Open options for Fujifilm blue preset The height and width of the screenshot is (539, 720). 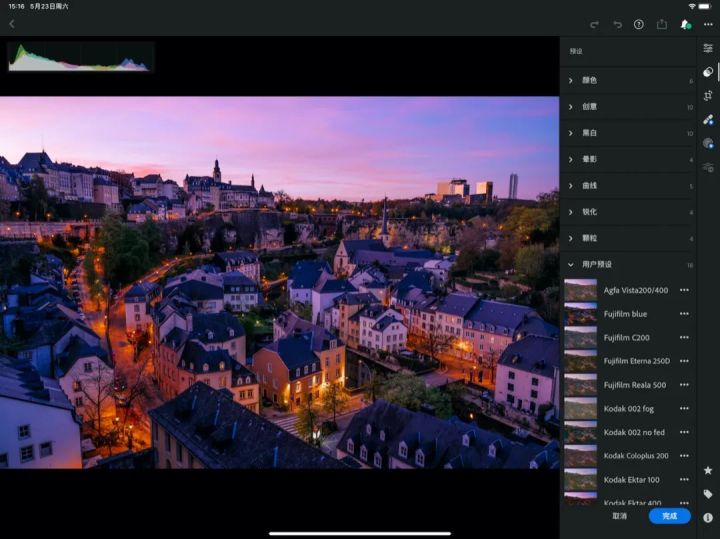(x=684, y=314)
